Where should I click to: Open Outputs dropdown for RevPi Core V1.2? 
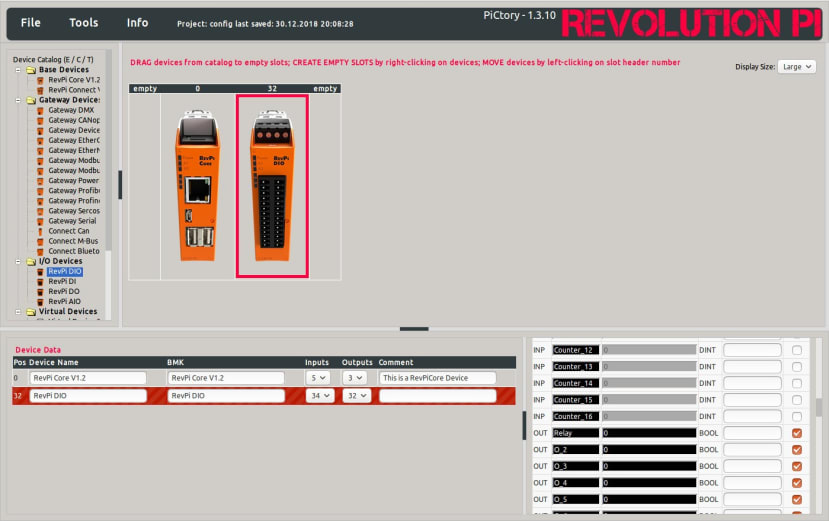[x=355, y=378]
